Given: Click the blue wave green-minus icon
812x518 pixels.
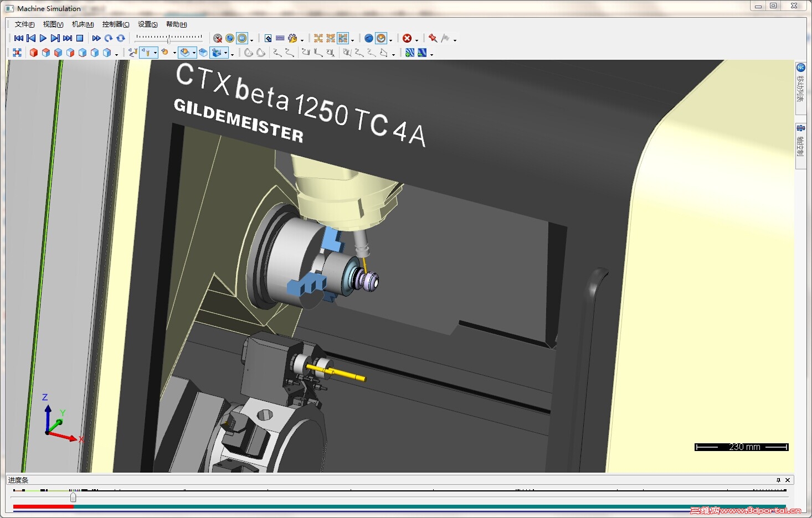Looking at the screenshot, I should (x=422, y=53).
